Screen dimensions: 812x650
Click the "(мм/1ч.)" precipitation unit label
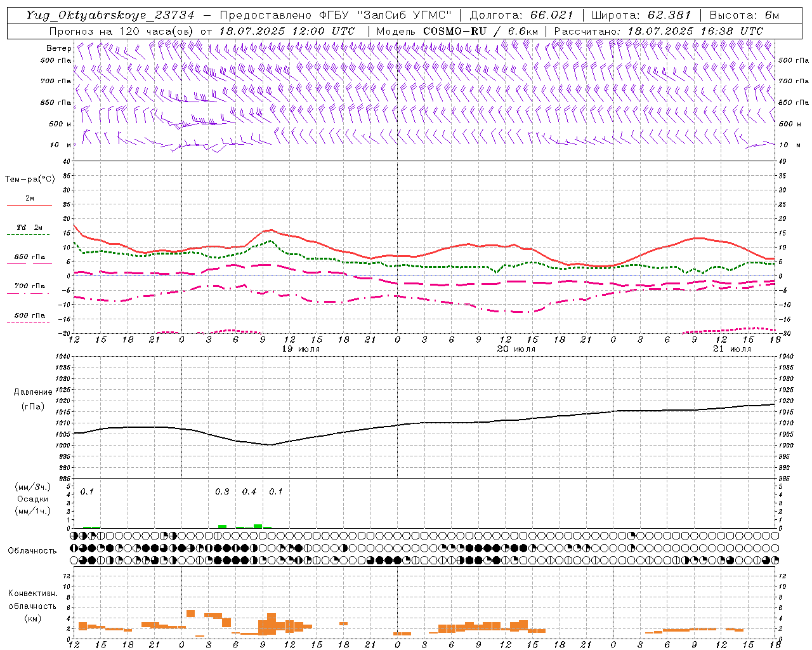33,511
